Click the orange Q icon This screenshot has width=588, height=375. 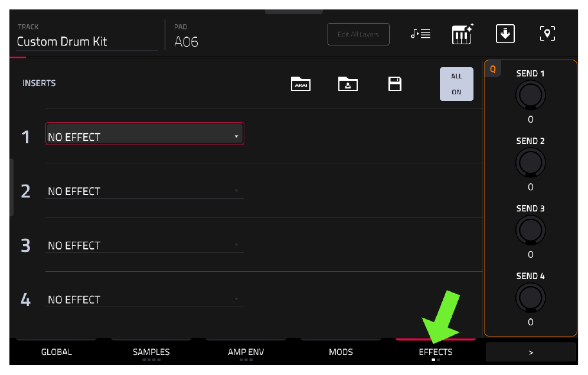pos(493,69)
